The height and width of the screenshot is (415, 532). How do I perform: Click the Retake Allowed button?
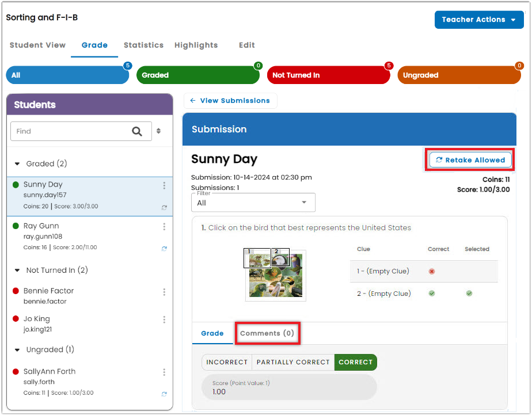click(470, 159)
